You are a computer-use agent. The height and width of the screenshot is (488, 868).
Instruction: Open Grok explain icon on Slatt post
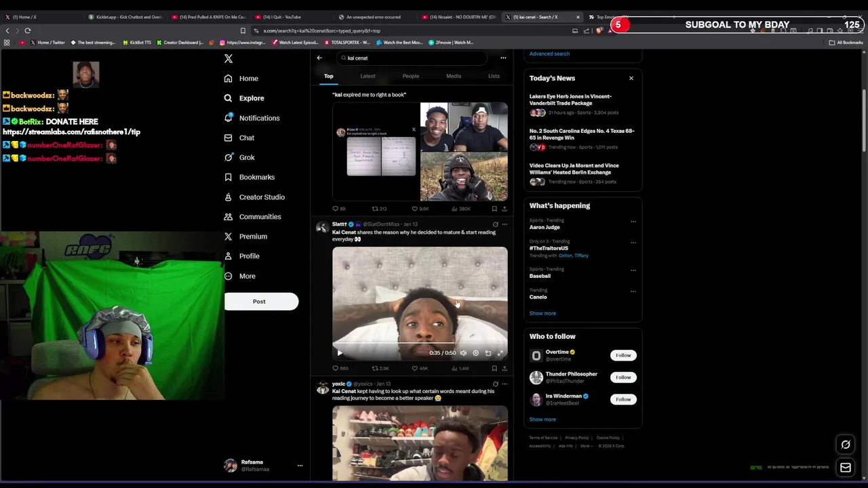click(x=495, y=224)
